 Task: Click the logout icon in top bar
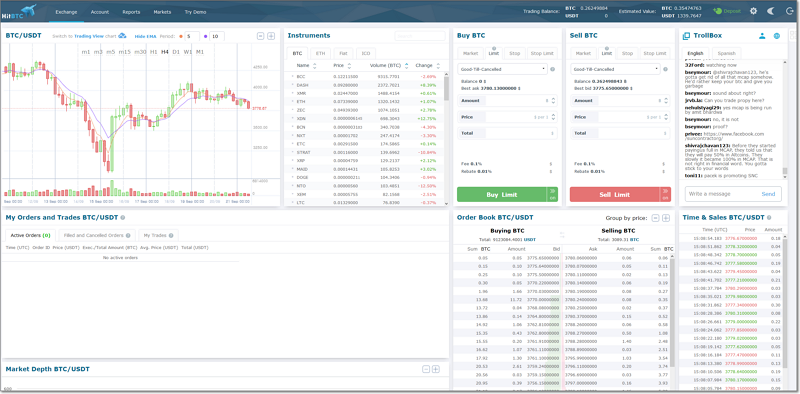790,11
